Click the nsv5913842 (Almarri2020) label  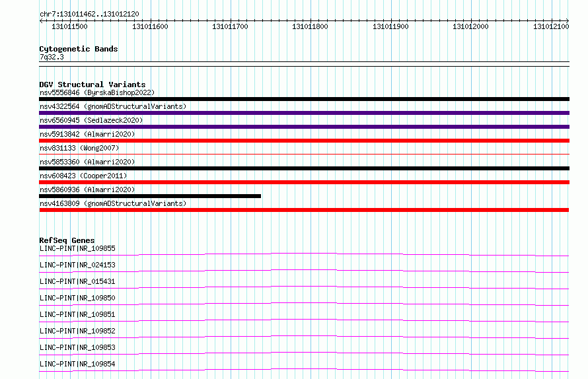pos(87,134)
